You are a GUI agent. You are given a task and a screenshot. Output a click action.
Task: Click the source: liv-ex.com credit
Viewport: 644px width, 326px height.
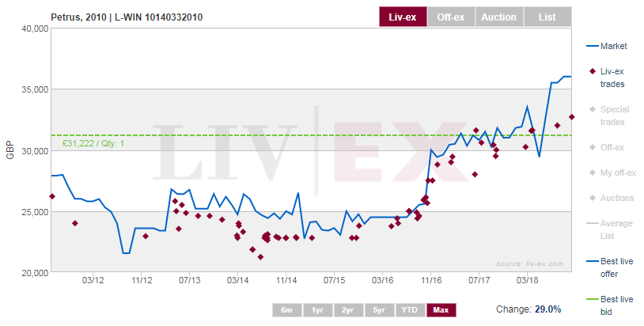[530, 263]
